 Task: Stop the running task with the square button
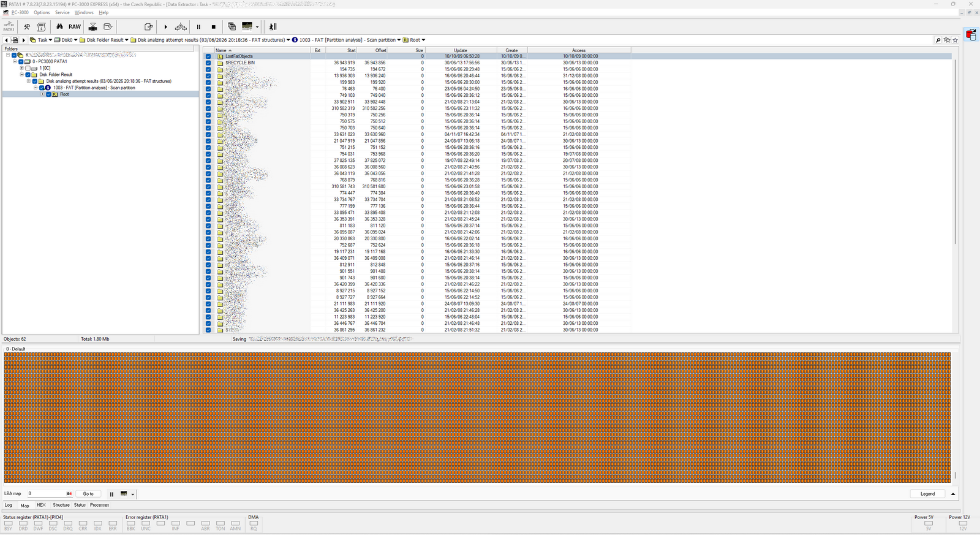click(214, 26)
